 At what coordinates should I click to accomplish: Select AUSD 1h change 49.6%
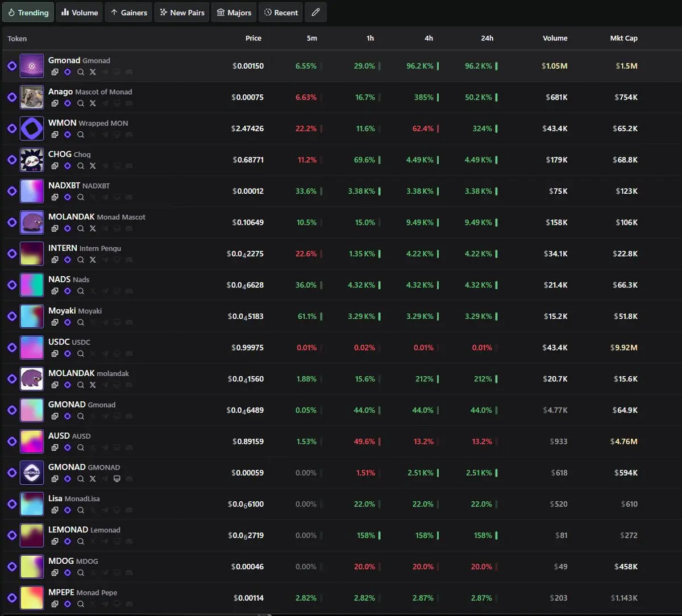[x=364, y=442]
